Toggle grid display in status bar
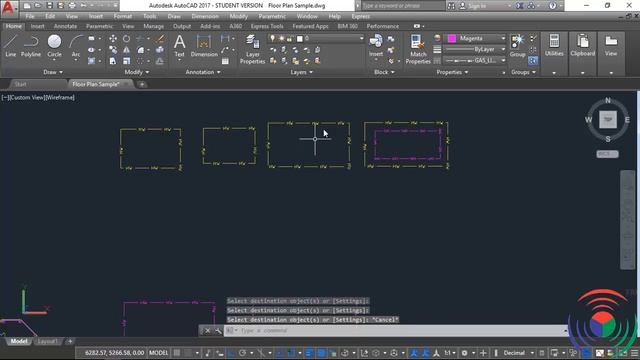 pyautogui.click(x=177, y=353)
